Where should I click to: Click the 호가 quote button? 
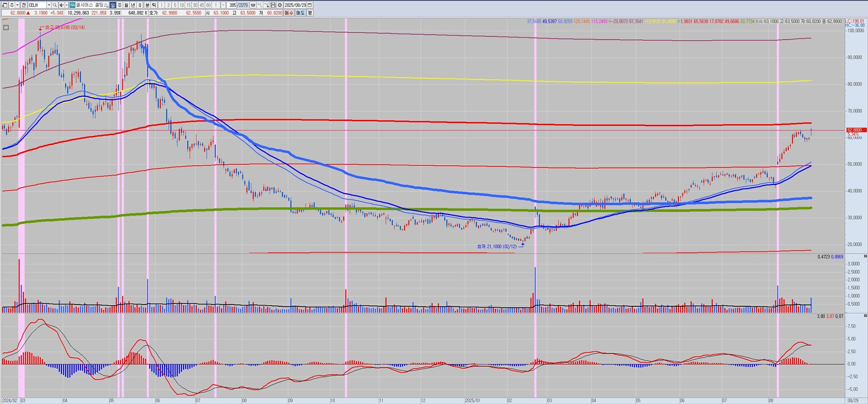(x=154, y=13)
